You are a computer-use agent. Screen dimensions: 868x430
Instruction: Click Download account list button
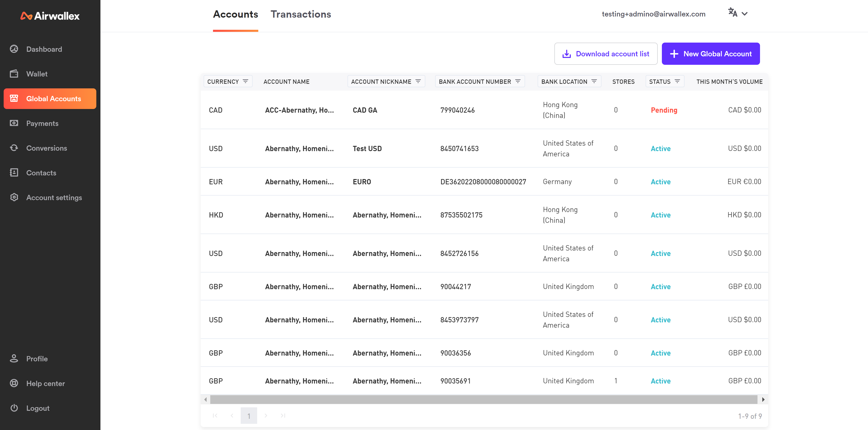click(x=606, y=54)
